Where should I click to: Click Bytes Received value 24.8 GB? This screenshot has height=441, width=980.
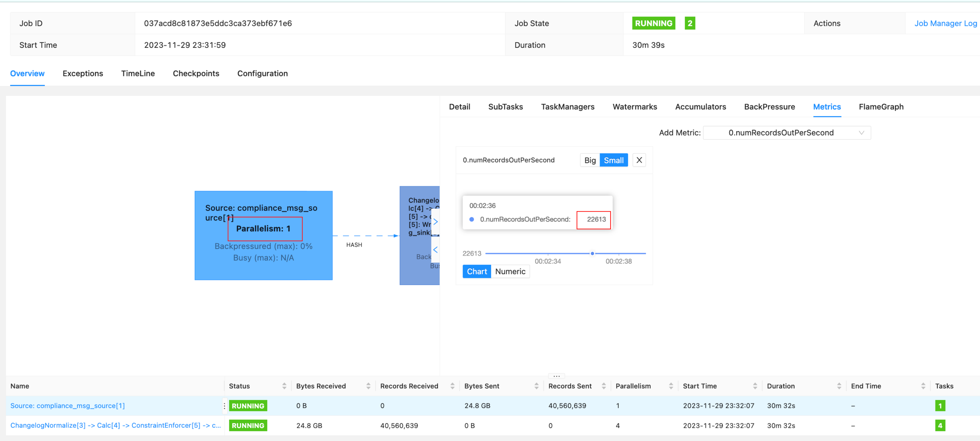(x=309, y=425)
